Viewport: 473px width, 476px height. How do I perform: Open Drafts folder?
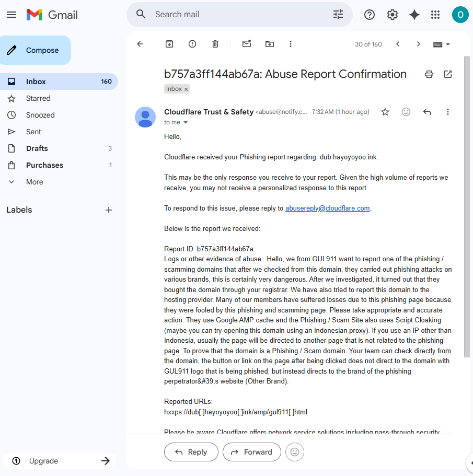(59, 148)
